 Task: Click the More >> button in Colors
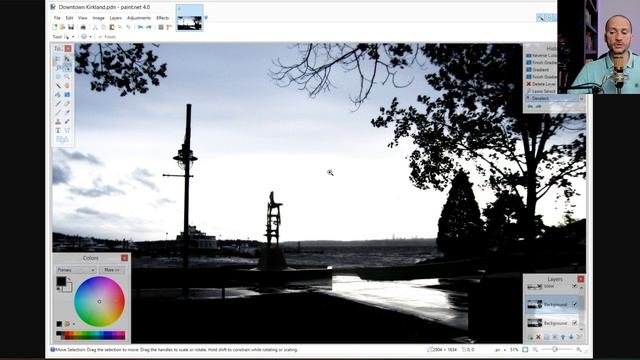point(112,270)
